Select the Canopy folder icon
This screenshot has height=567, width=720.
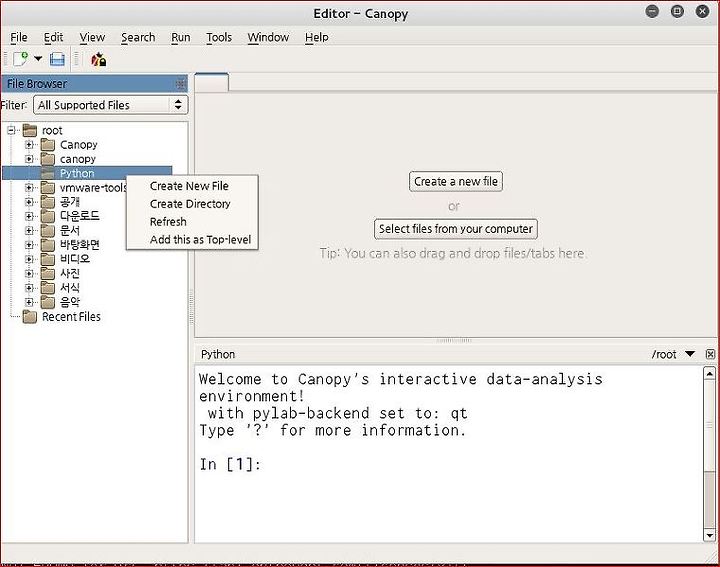tap(48, 145)
